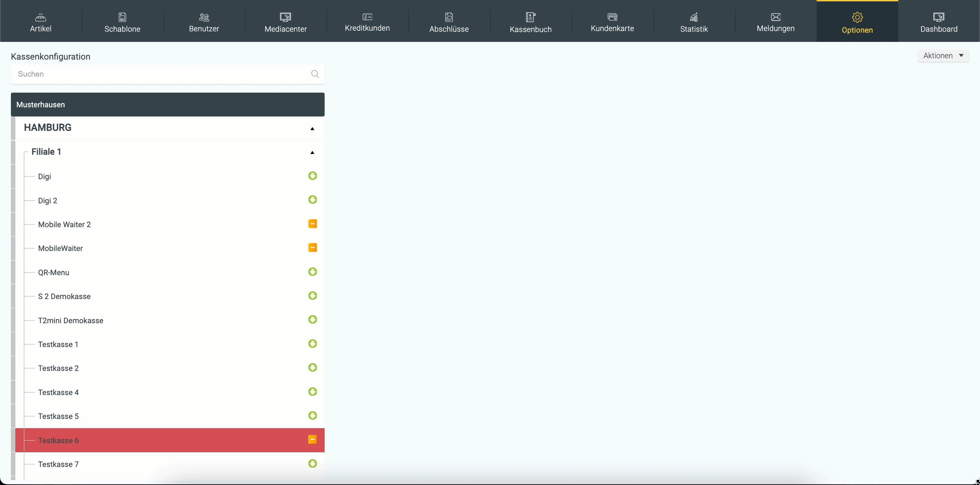Screen dimensions: 980x485
Task: Open the Aktionen dropdown
Action: pos(943,56)
